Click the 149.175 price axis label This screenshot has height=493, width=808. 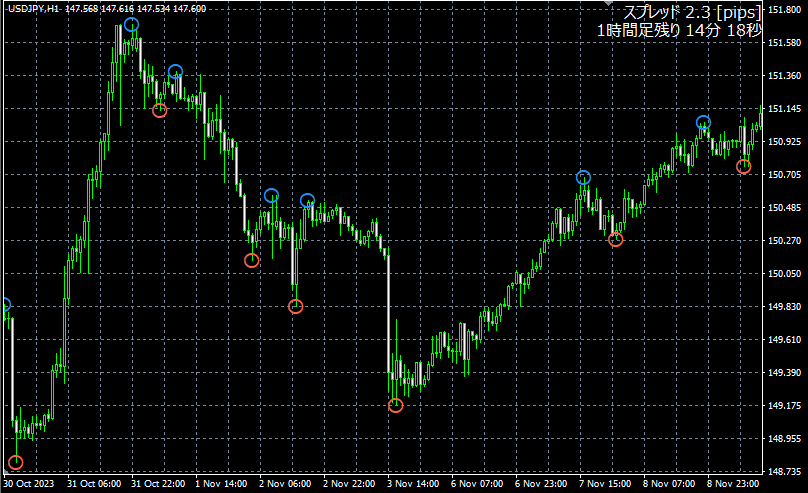pyautogui.click(x=784, y=405)
